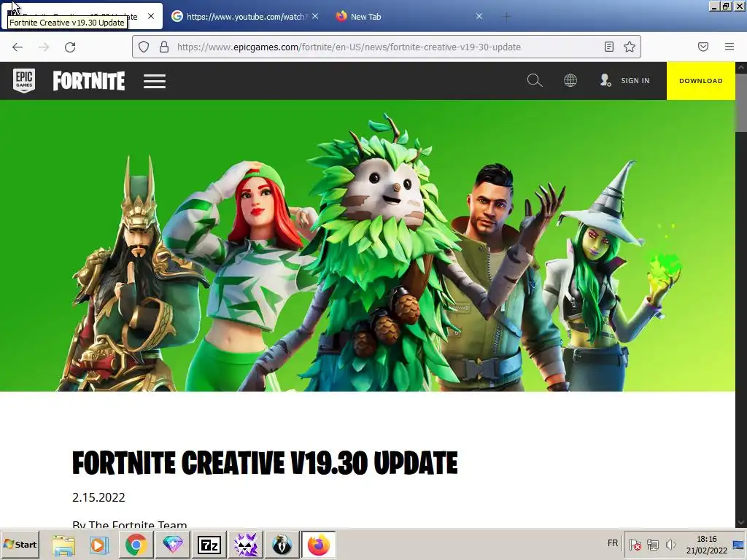Open Action Center flag icon
Screen dimensions: 747x560
coord(635,544)
